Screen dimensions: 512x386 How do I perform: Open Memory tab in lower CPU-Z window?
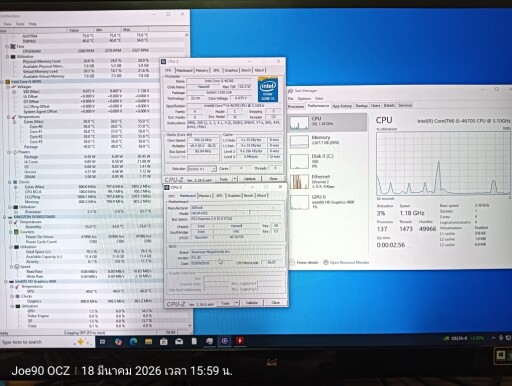(205, 196)
